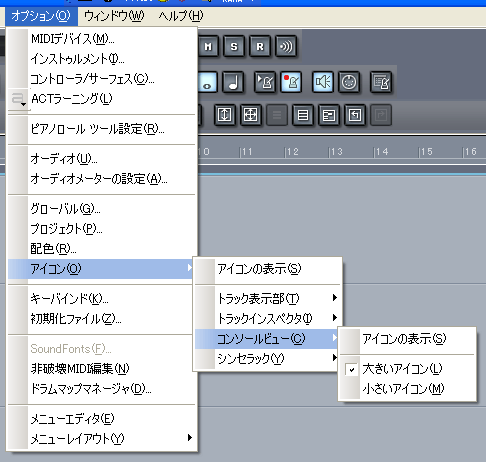Viewport: 486px width, 462px height.
Task: Click the greyed-out lines icon
Action: (x=277, y=115)
